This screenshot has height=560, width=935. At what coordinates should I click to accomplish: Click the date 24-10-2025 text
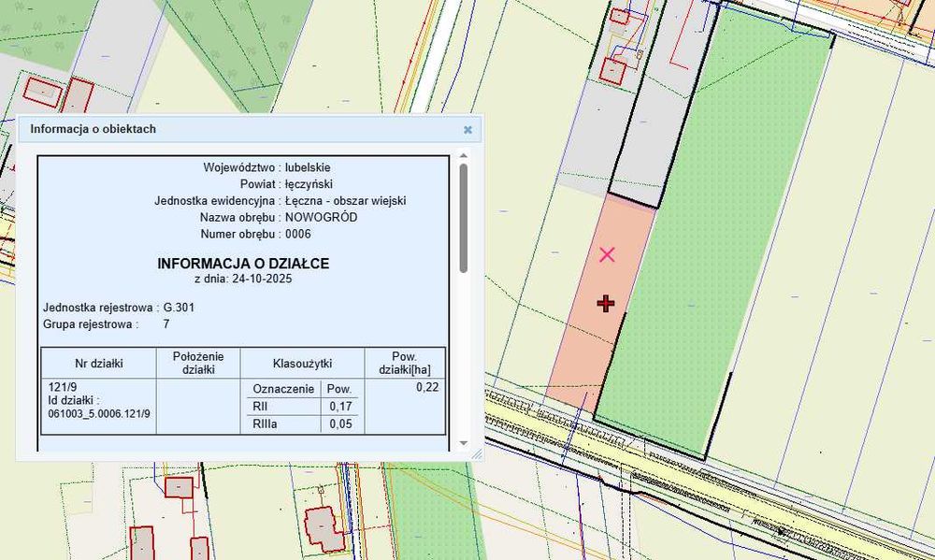pyautogui.click(x=263, y=279)
